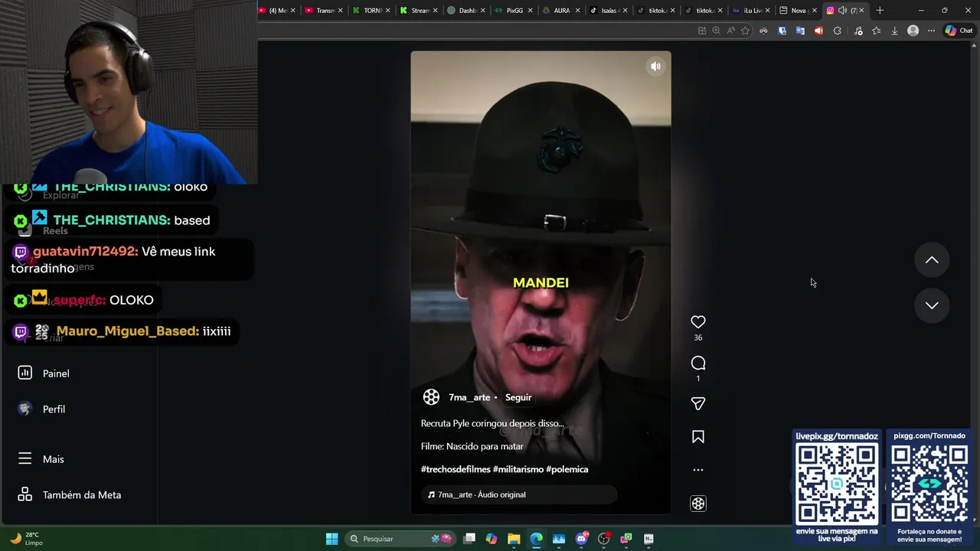Switch to the iLu Live tab

tap(751, 11)
